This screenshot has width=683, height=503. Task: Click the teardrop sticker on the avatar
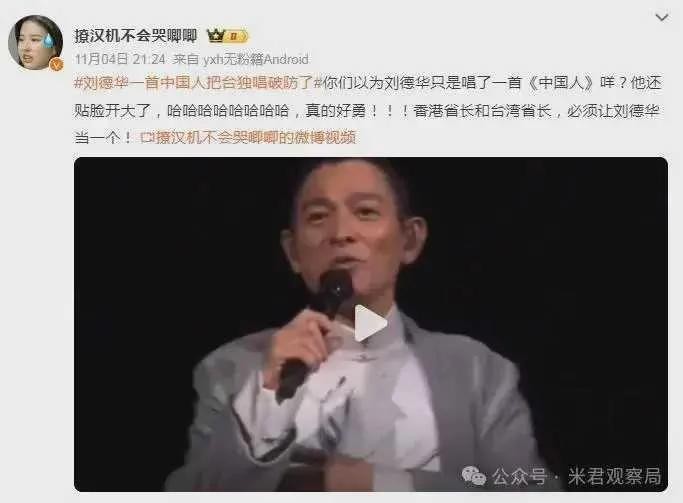(x=47, y=41)
